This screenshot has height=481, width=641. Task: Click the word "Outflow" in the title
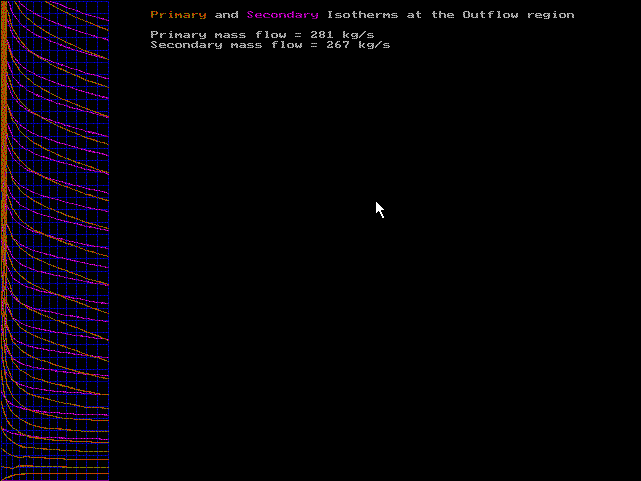pyautogui.click(x=490, y=15)
